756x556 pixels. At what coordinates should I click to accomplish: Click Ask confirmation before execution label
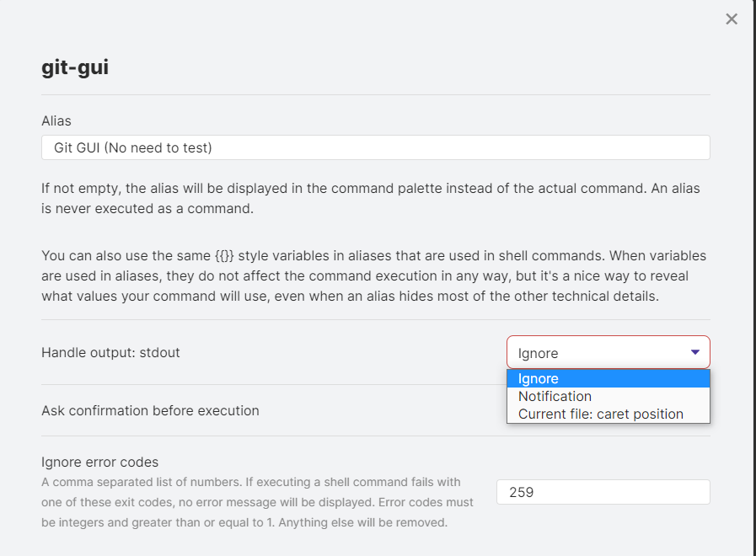tap(150, 410)
